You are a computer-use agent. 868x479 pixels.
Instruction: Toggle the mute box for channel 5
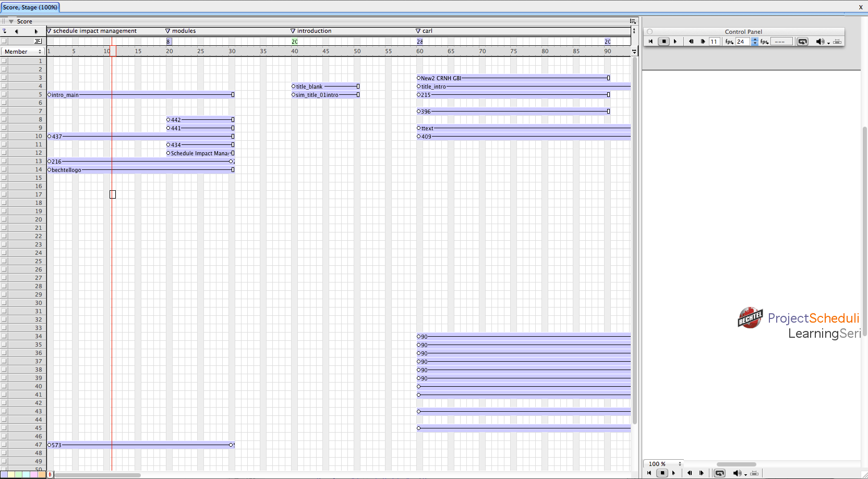pyautogui.click(x=4, y=94)
